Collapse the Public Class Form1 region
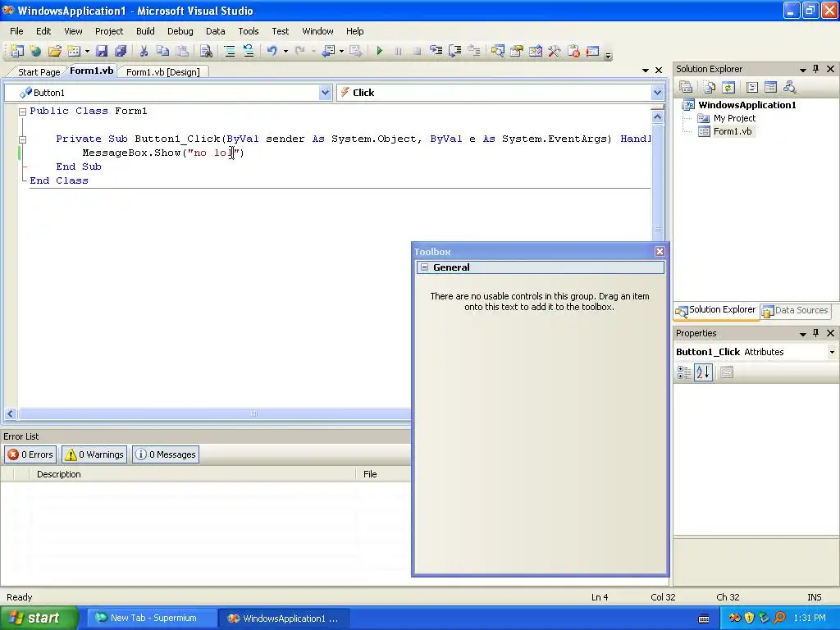 22,112
